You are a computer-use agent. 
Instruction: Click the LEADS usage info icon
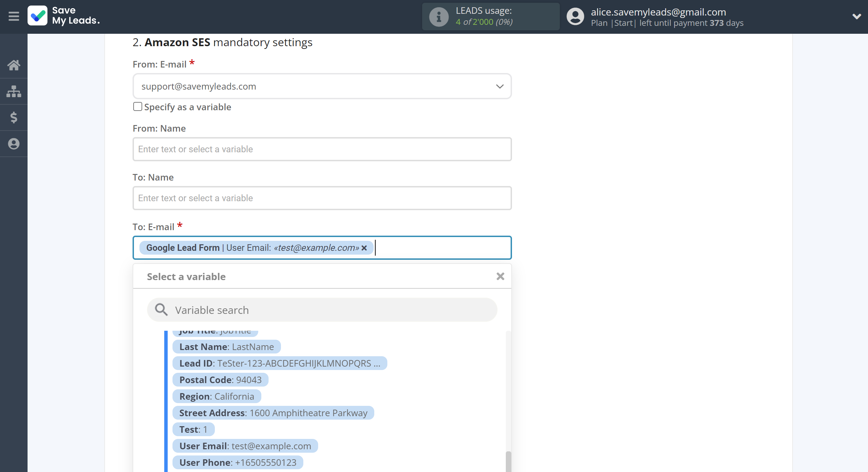[x=439, y=17]
